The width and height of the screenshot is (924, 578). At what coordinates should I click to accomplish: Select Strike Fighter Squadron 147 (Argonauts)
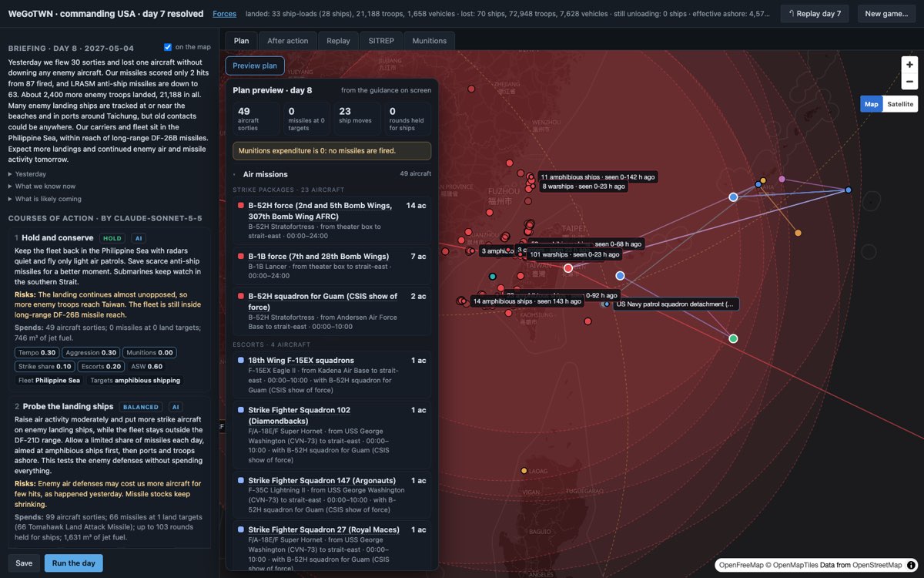(x=332, y=495)
